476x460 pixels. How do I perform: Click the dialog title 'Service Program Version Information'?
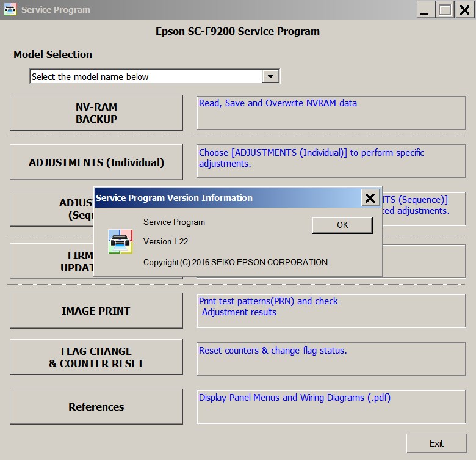pos(175,198)
